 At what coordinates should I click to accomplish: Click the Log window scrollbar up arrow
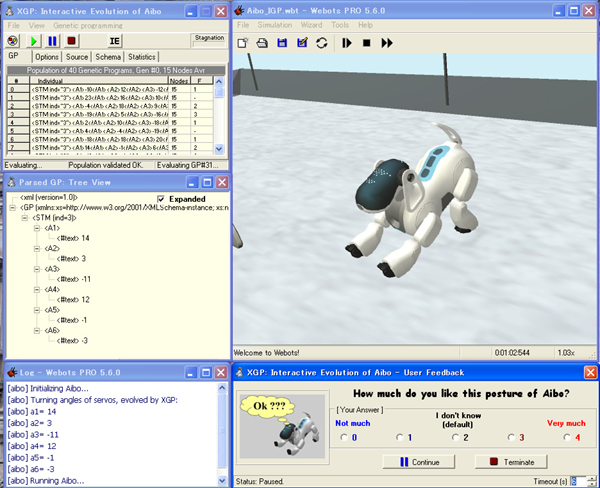click(222, 388)
